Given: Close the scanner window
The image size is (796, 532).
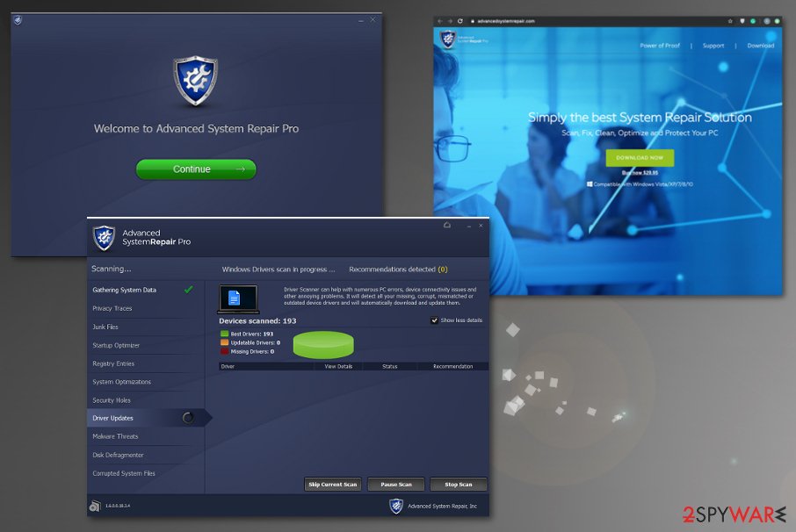Looking at the screenshot, I should coord(481,225).
